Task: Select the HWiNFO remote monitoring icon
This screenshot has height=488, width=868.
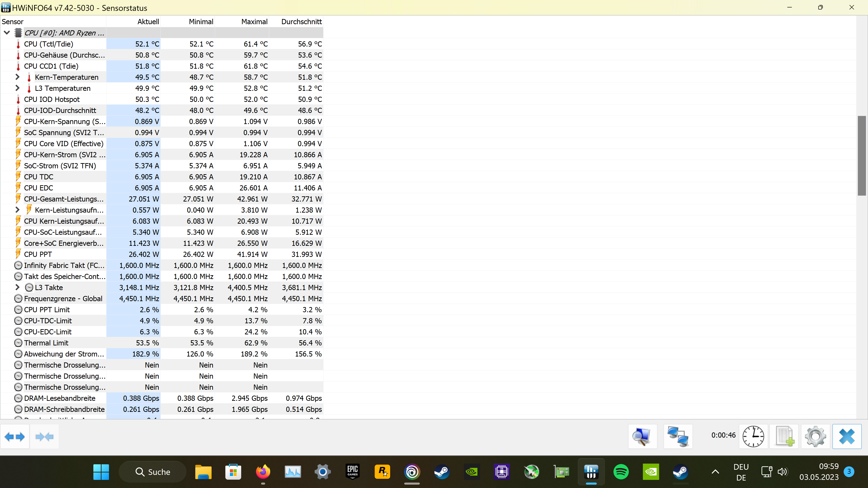Action: pyautogui.click(x=642, y=436)
